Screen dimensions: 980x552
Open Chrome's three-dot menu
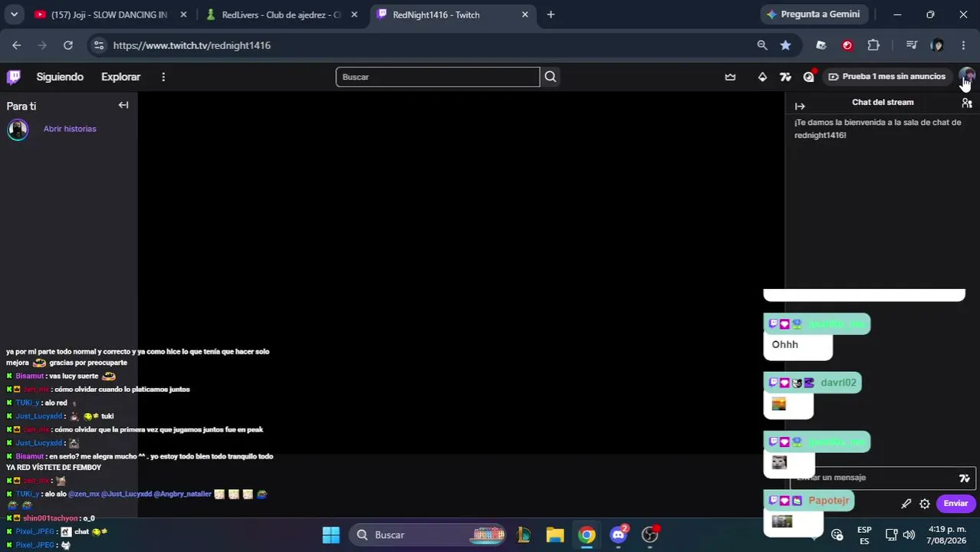[963, 45]
